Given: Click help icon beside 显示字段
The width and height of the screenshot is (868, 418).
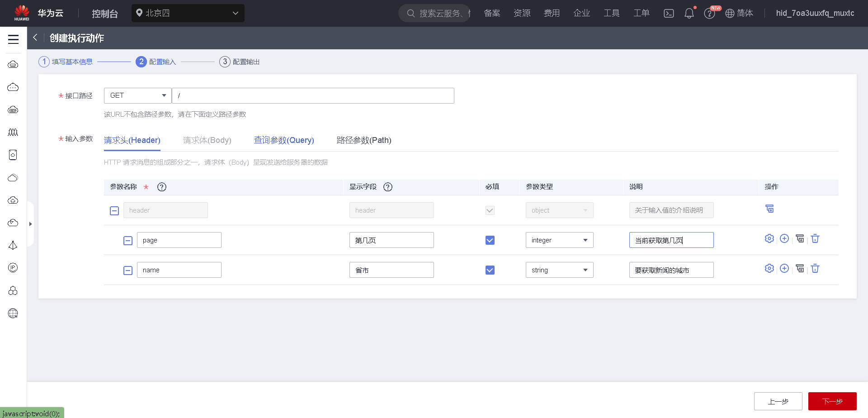Looking at the screenshot, I should point(388,187).
